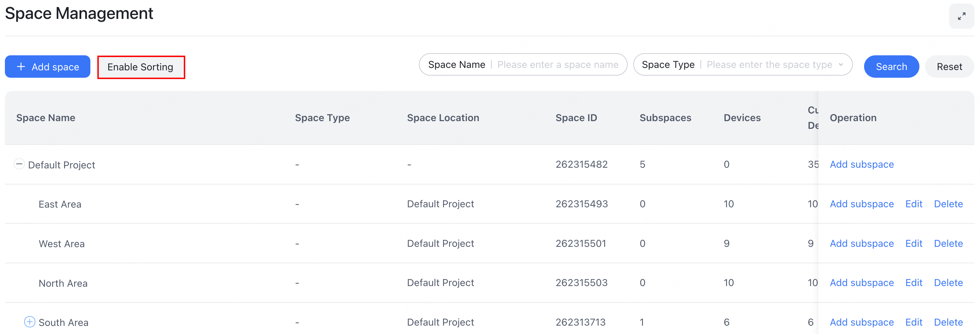Click the Reset button
The height and width of the screenshot is (334, 980).
pyautogui.click(x=949, y=66)
